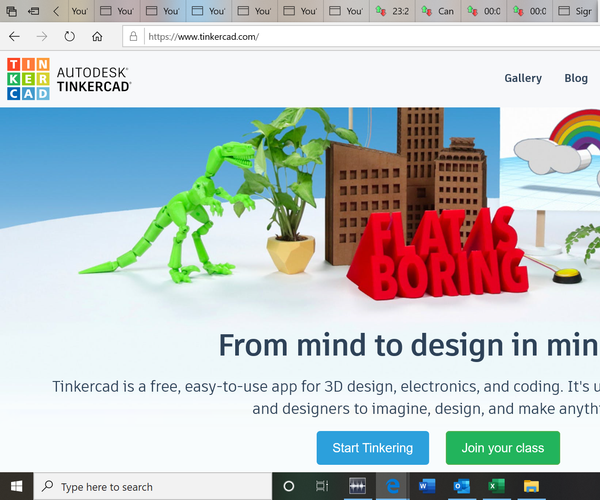Click the Start Tinkering button
The width and height of the screenshot is (600, 500).
373,448
